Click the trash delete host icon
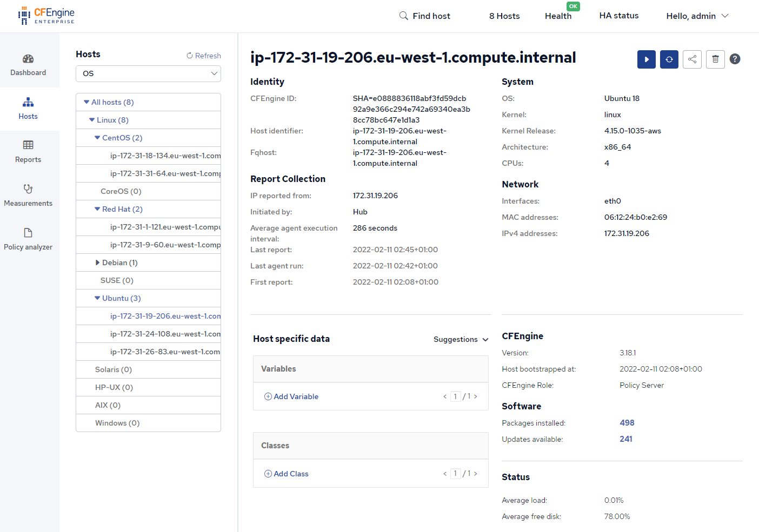This screenshot has height=532, width=759. coord(715,59)
